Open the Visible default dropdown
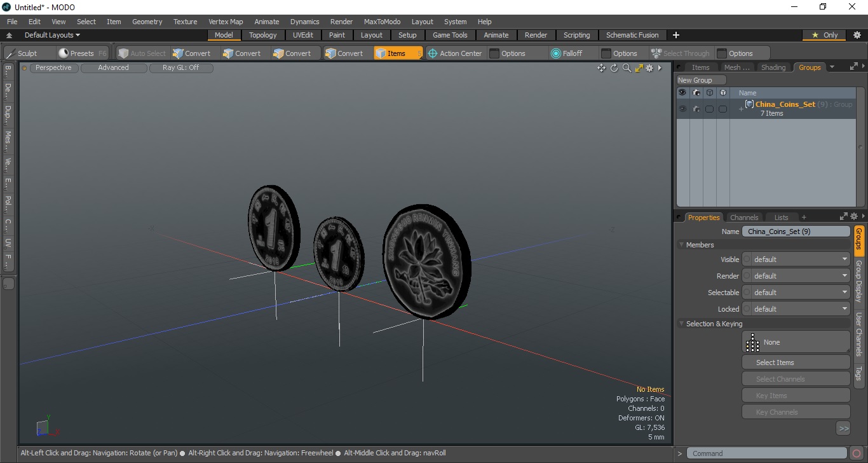The height and width of the screenshot is (463, 868). 801,259
